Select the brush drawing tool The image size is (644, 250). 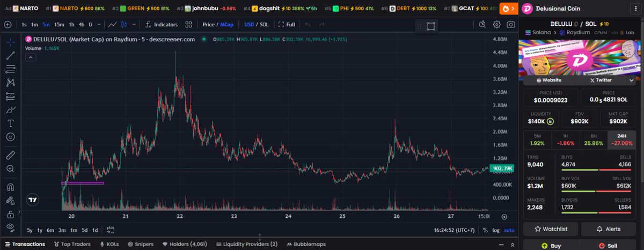(10, 110)
